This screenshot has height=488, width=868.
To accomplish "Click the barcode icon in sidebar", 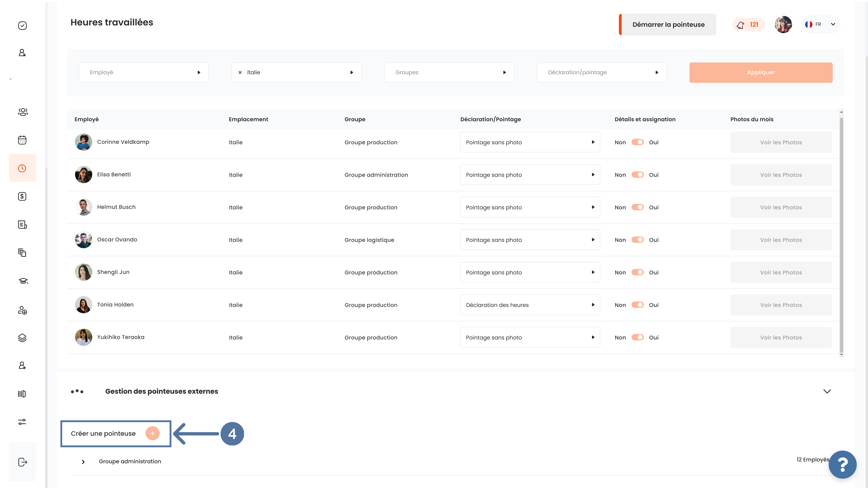I will click(x=22, y=394).
